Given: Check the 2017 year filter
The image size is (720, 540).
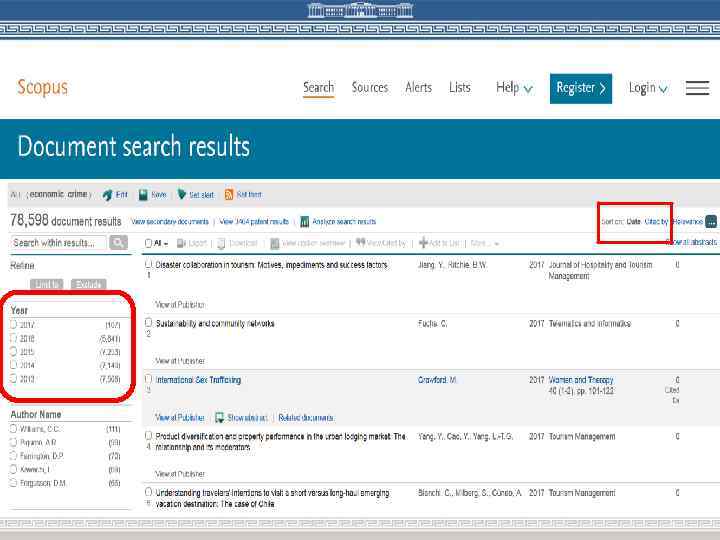Looking at the screenshot, I should click(x=13, y=325).
